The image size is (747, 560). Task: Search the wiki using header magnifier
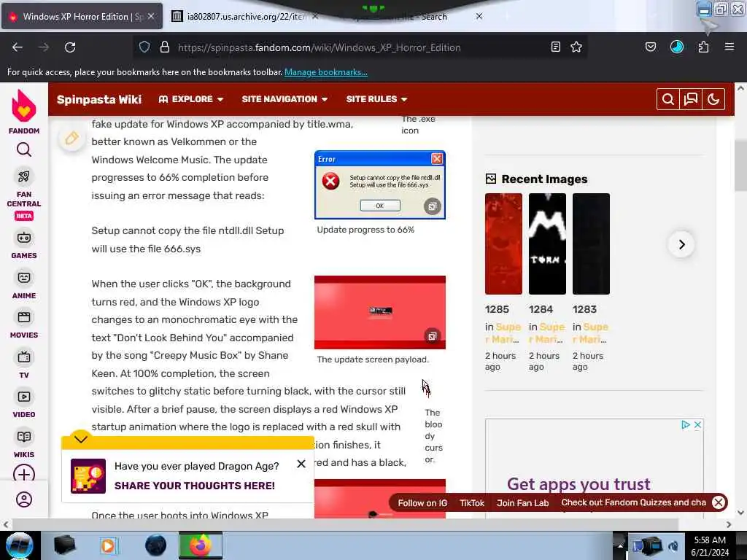point(668,99)
